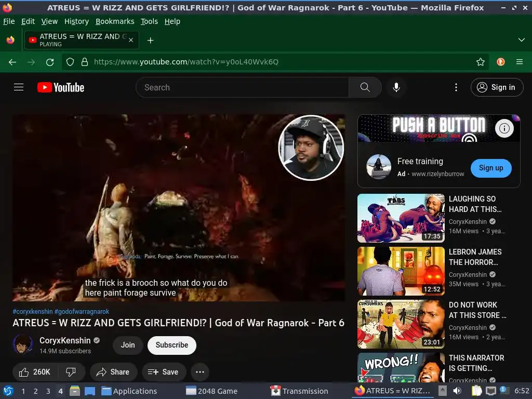Image resolution: width=532 pixels, height=399 pixels.
Task: Open tracking protection shield icon
Action: (x=70, y=62)
